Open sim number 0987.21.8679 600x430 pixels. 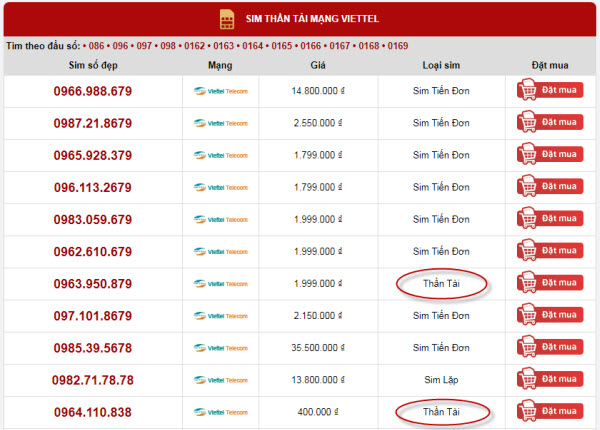tap(93, 124)
